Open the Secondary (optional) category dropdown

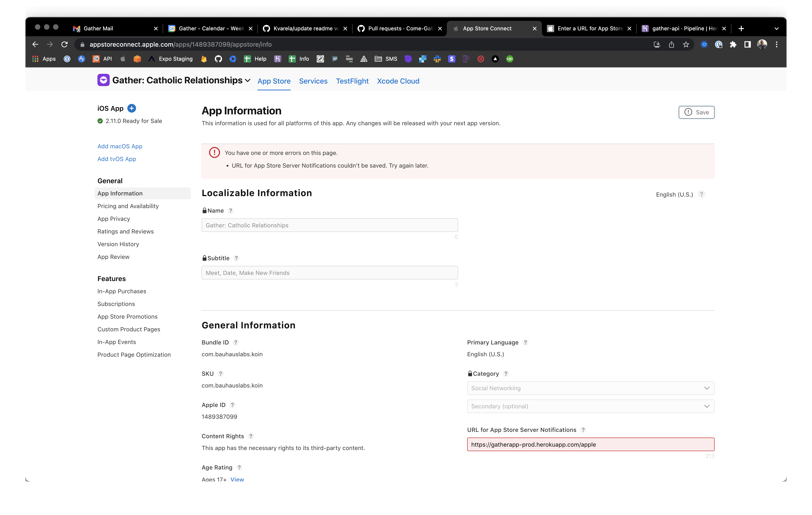(590, 406)
